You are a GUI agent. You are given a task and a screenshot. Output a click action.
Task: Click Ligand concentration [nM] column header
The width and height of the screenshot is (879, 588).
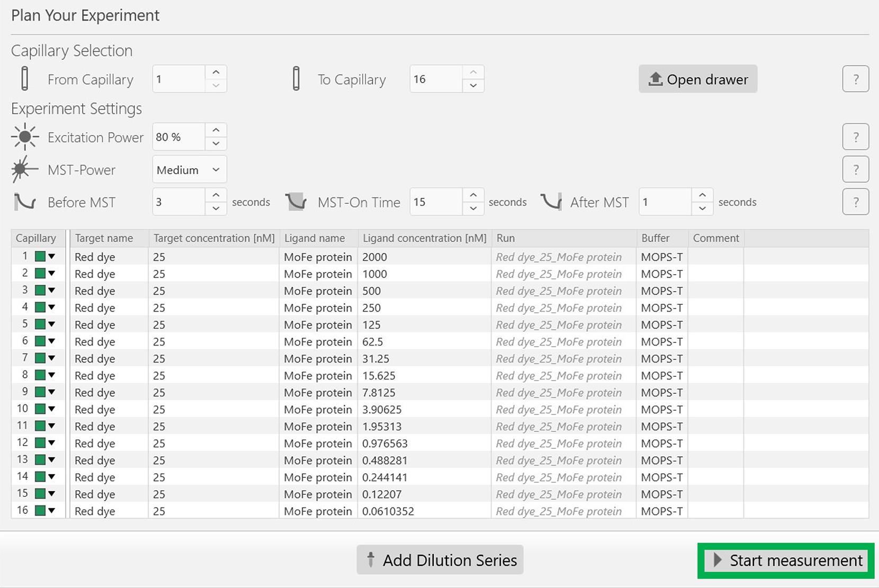point(425,238)
